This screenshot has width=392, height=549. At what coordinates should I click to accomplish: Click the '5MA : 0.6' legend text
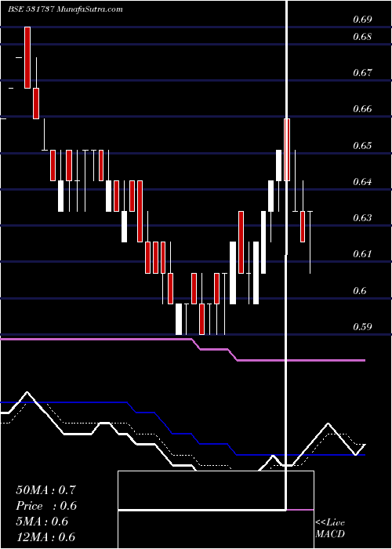(x=42, y=522)
